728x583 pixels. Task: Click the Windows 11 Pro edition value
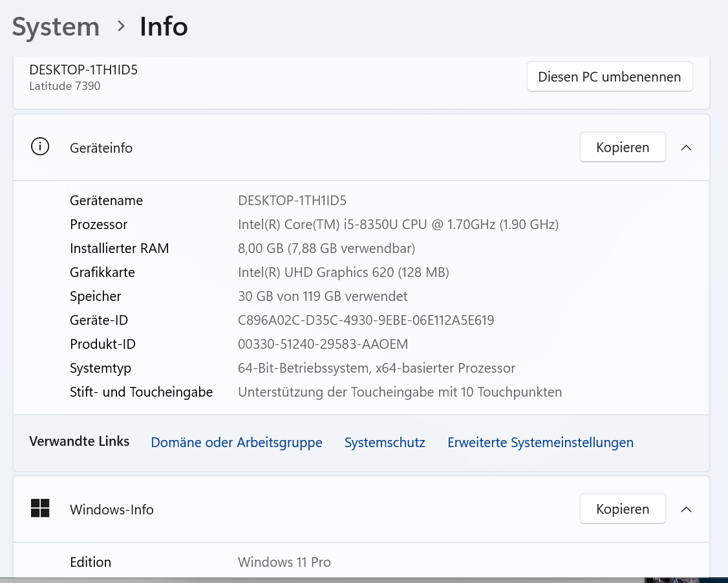284,562
